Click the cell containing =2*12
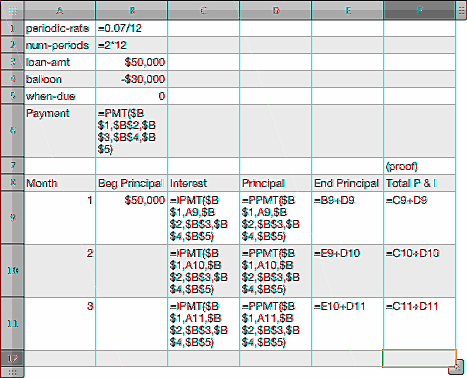Viewport: 467px width, 378px height. coord(132,45)
